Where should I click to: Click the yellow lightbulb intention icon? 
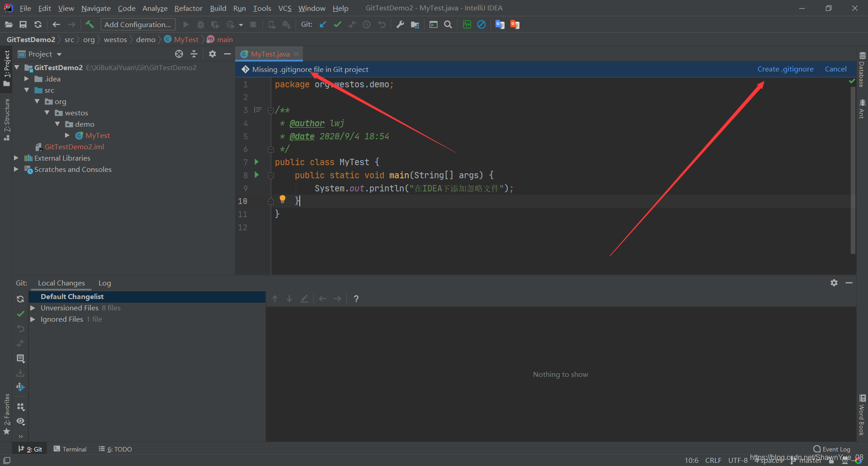point(283,199)
